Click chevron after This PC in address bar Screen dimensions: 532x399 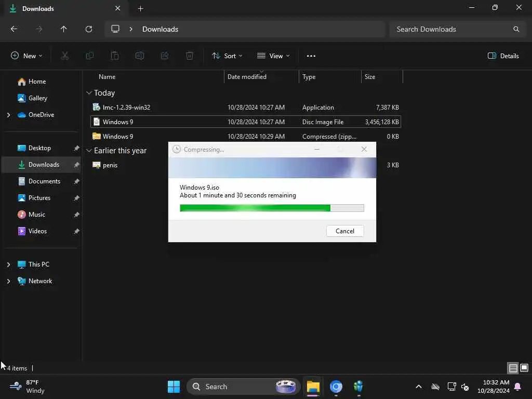point(130,29)
